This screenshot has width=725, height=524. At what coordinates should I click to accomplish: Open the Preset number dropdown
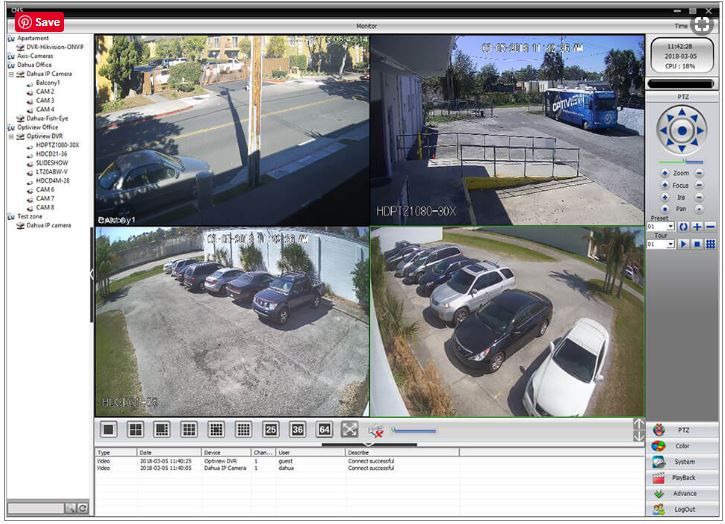coord(670,227)
